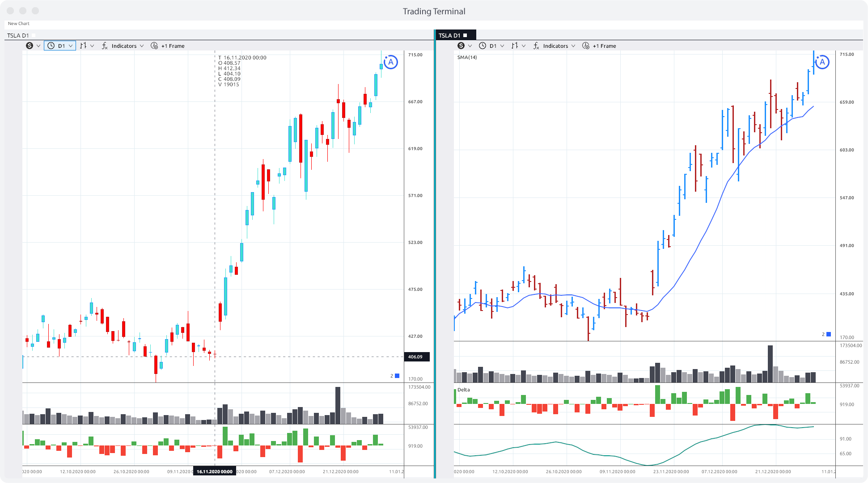Image resolution: width=868 pixels, height=483 pixels.
Task: Open symbol selector in right chart
Action: (x=461, y=46)
